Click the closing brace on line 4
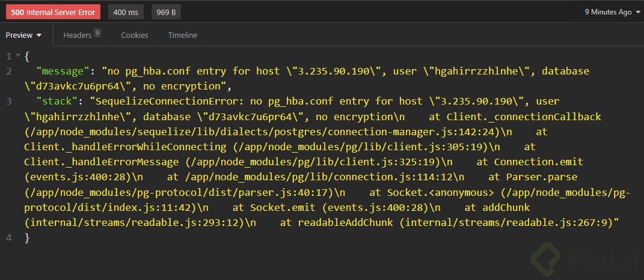This screenshot has height=280, width=644. (x=27, y=238)
